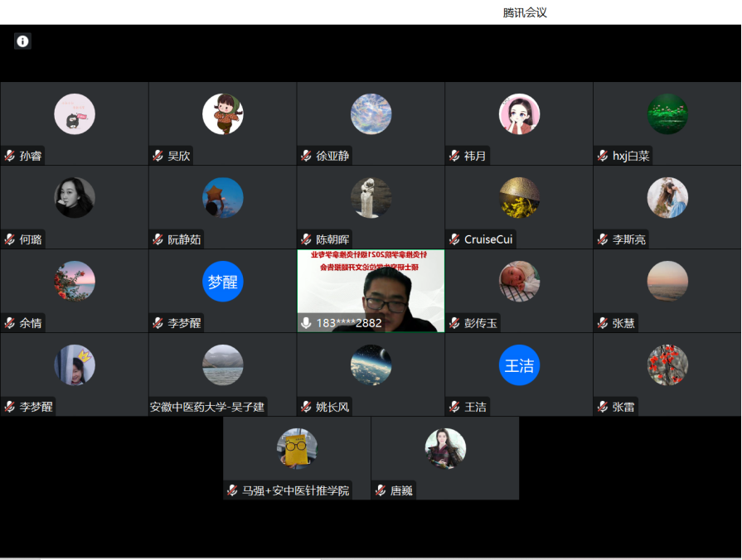The height and width of the screenshot is (560, 742).
Task: Click the muted mic icon beside CruiseCui
Action: click(x=454, y=239)
